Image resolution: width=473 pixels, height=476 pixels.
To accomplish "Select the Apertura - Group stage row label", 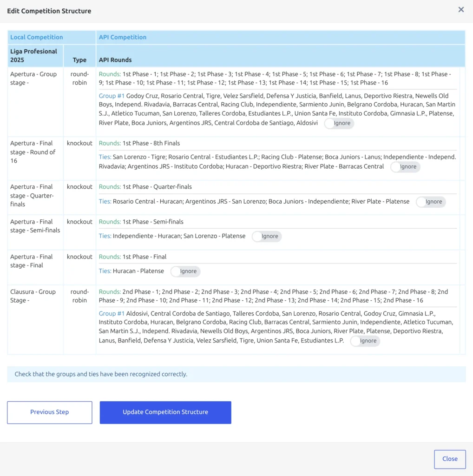I will click(x=33, y=78).
